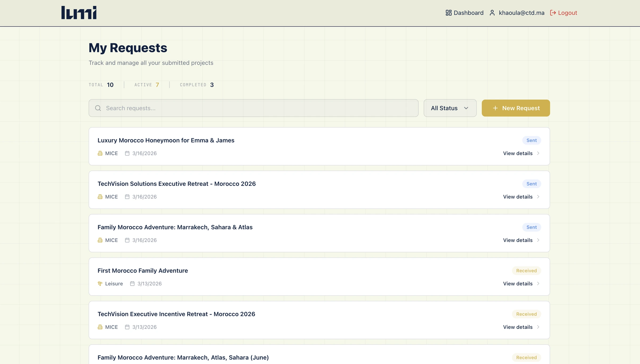Image resolution: width=640 pixels, height=364 pixels.
Task: Click calendar icon on Executive Incentive Retreat card
Action: click(127, 327)
